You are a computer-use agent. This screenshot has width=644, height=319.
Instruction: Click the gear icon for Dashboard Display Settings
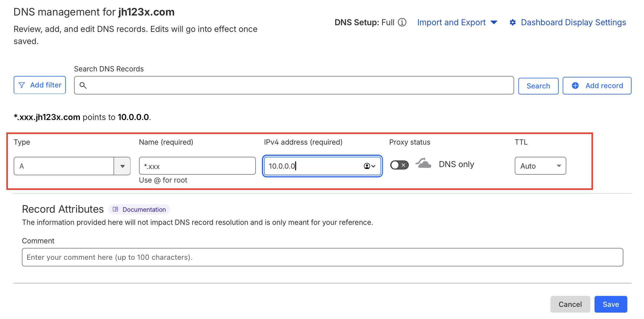pyautogui.click(x=513, y=22)
